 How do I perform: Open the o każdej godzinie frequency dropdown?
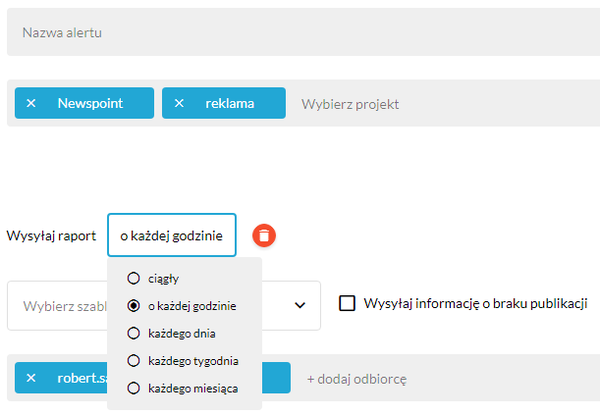(172, 235)
